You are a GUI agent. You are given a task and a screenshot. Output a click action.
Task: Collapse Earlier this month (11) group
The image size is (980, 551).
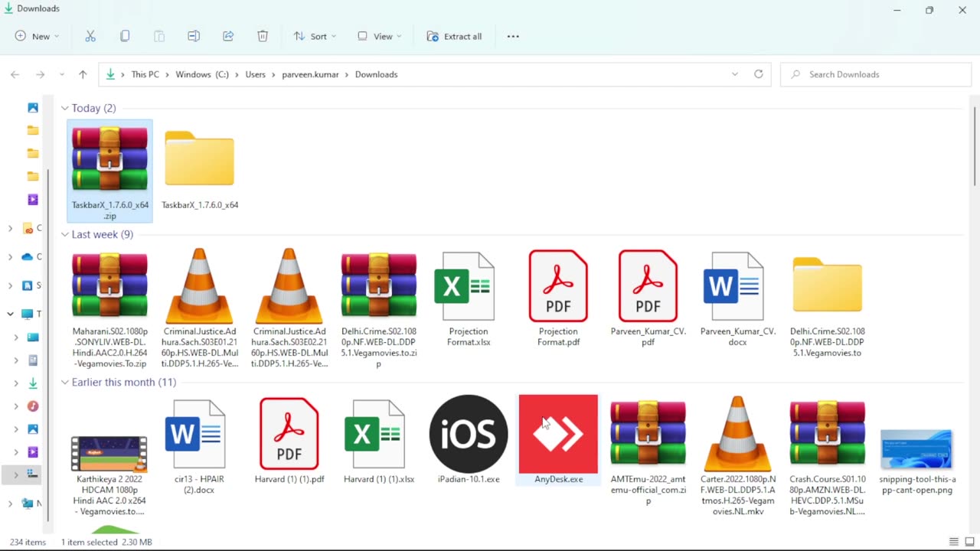point(65,382)
